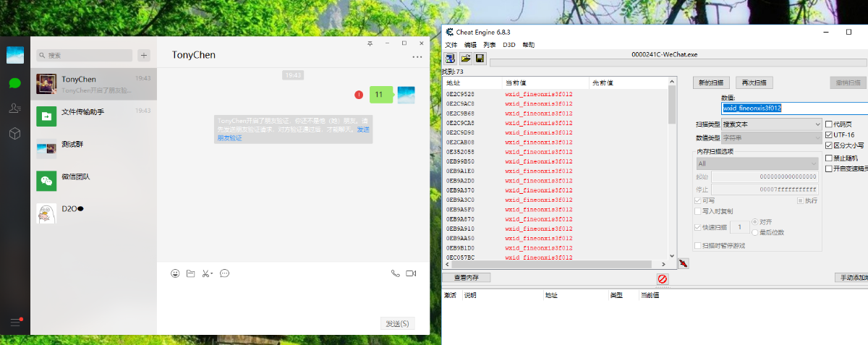Screen dimensions: 868x345
Task: Toggle the 开启变速精灵 checkbox
Action: pos(829,169)
